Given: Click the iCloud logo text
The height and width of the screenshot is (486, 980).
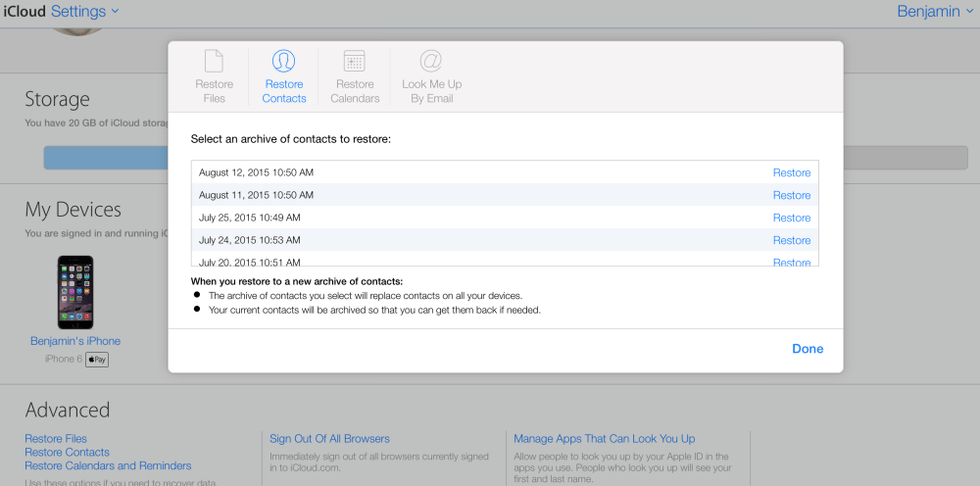Looking at the screenshot, I should point(24,11).
